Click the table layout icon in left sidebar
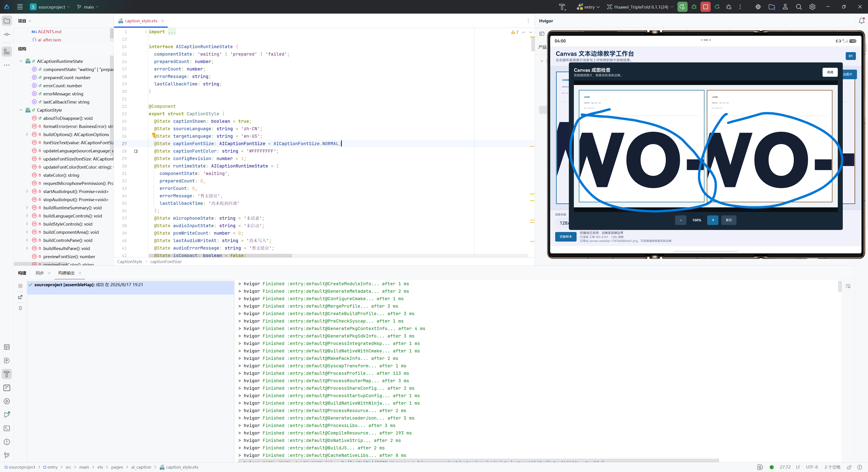Image resolution: width=868 pixels, height=472 pixels. pyautogui.click(x=7, y=347)
